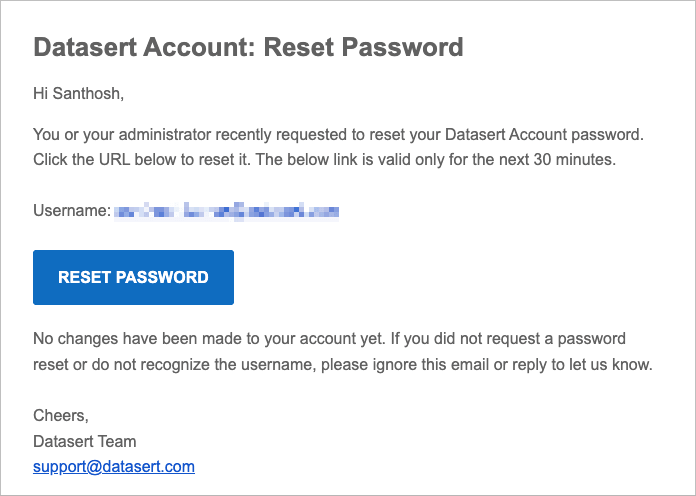Open the support@datasert.com email link
696x496 pixels.
click(x=113, y=466)
